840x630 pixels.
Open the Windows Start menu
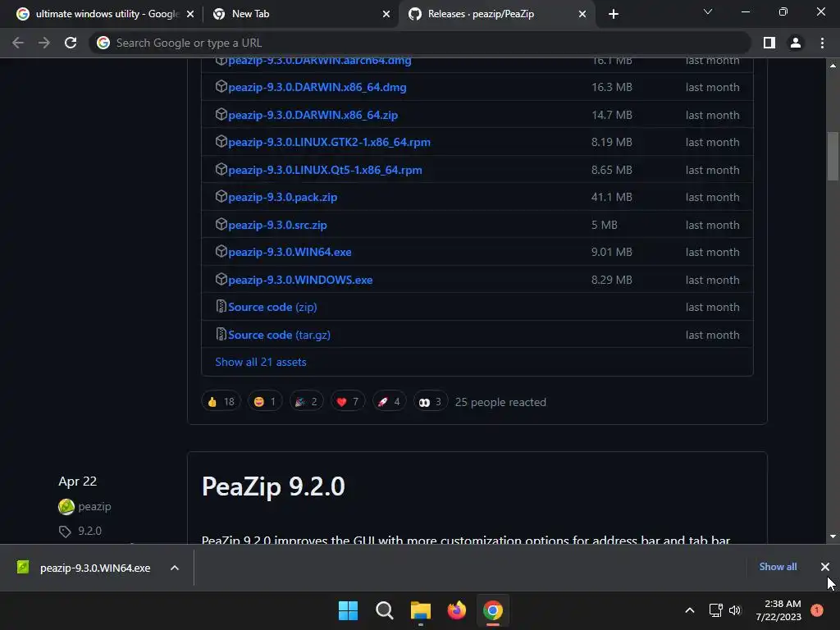348,610
